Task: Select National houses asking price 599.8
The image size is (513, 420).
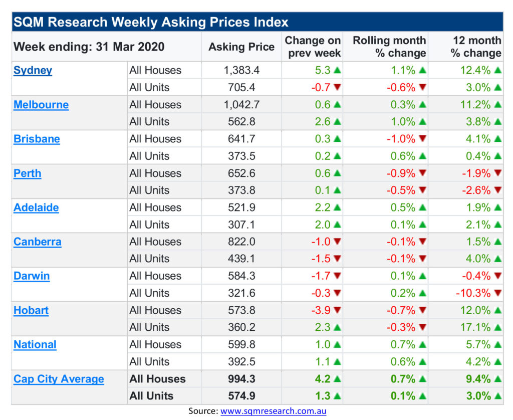Action: (x=241, y=344)
